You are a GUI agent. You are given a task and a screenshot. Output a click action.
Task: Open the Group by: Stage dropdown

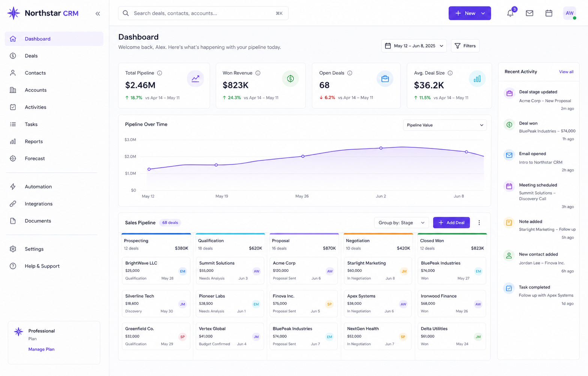click(401, 223)
